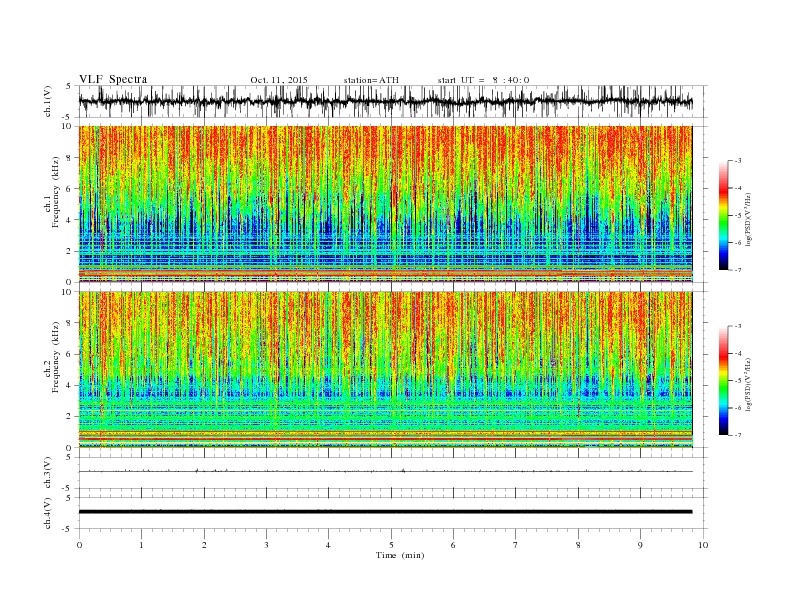Viewport: 792px width, 612px height.
Task: Click time axis tick label "4" at bottom
Action: (329, 545)
